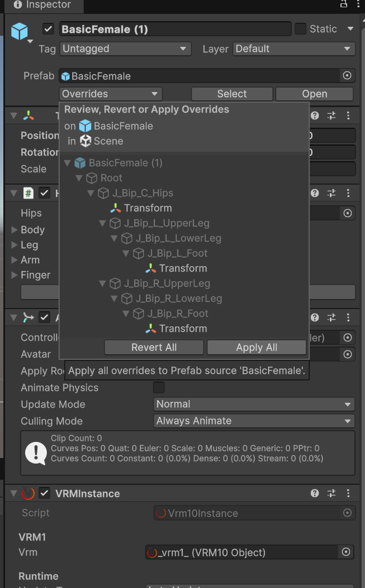The width and height of the screenshot is (365, 588).
Task: Open VRMInstance three-dot menu
Action: (x=348, y=493)
